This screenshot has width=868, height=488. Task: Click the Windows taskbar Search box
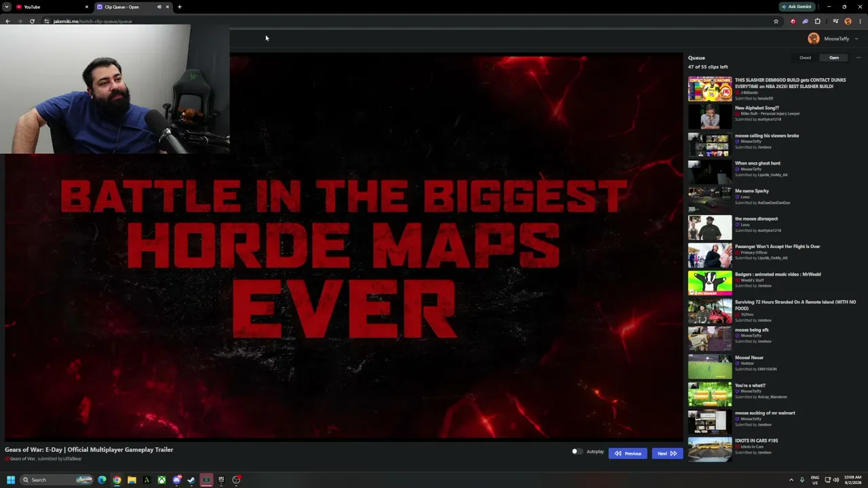(x=57, y=480)
